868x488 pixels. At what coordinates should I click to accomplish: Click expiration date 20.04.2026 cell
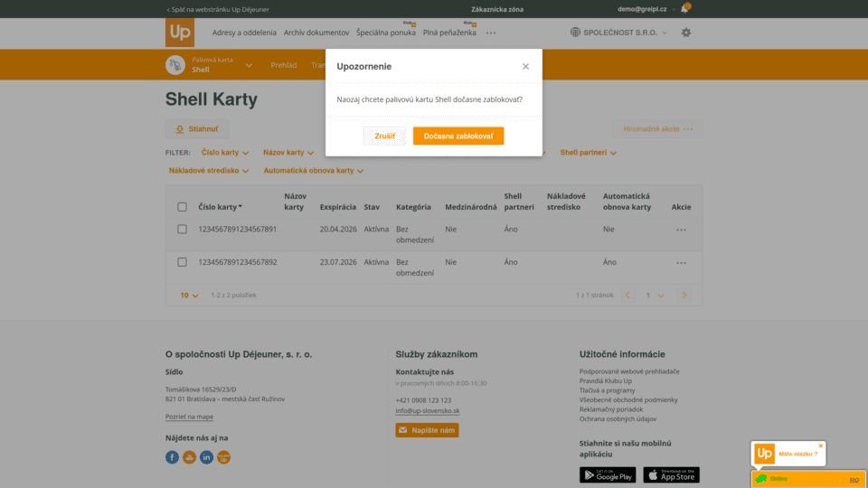pyautogui.click(x=338, y=229)
